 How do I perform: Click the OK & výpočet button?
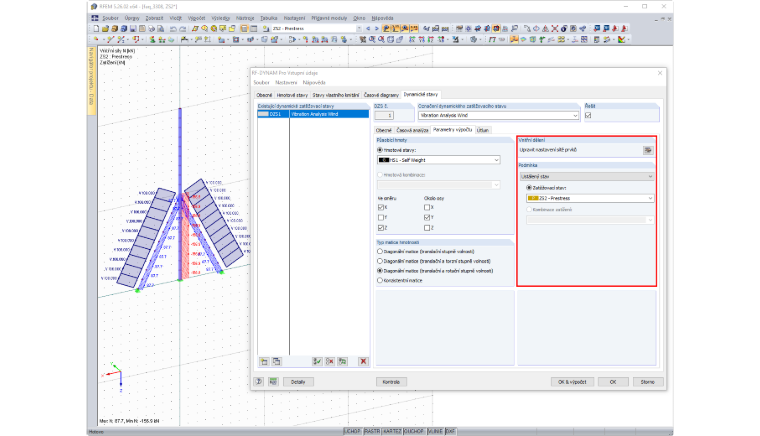pos(572,382)
